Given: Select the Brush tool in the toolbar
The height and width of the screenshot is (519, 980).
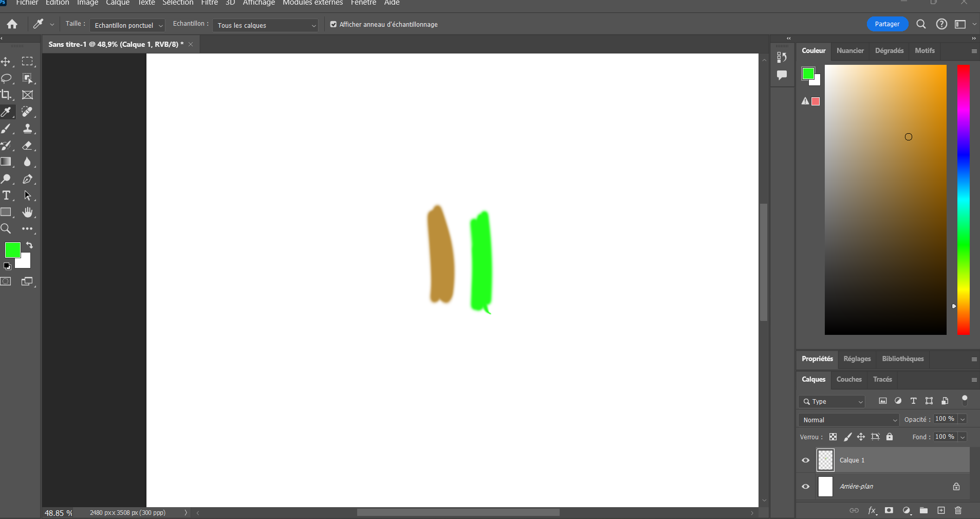Looking at the screenshot, I should point(7,129).
